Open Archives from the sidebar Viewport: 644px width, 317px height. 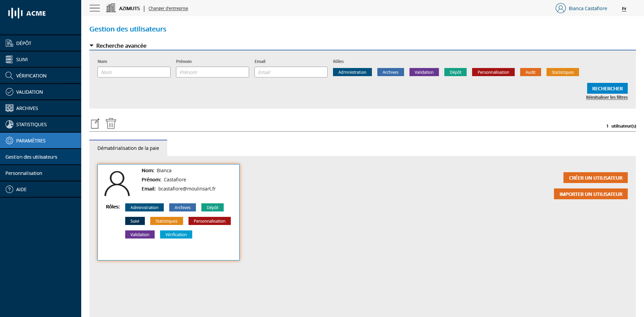click(x=9, y=108)
